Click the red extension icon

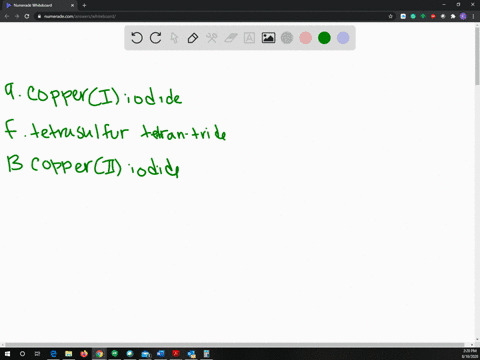coord(433,16)
